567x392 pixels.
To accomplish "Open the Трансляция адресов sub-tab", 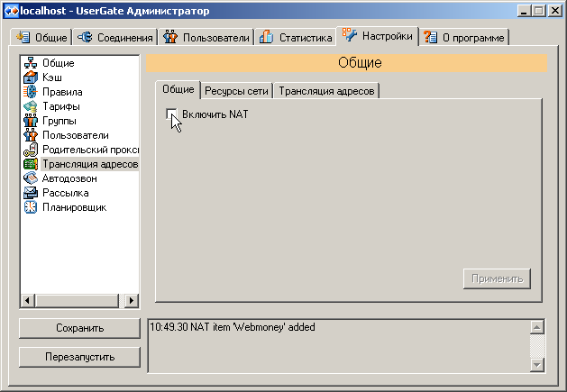I will point(326,91).
